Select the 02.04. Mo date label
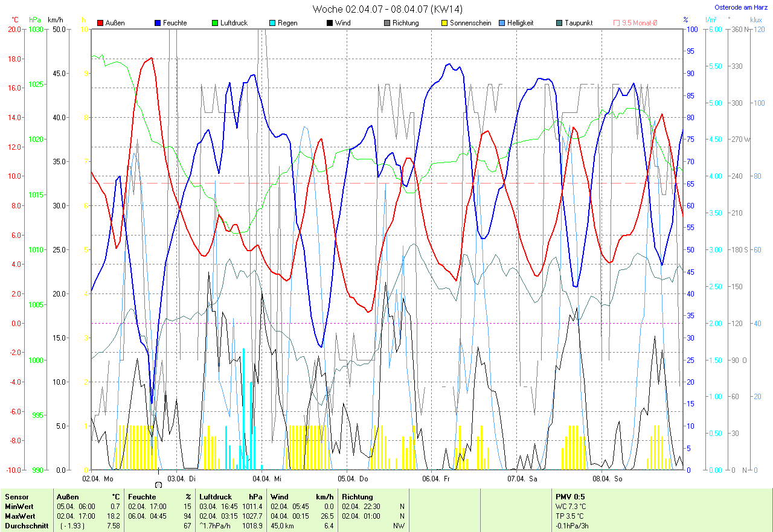 tap(98, 479)
